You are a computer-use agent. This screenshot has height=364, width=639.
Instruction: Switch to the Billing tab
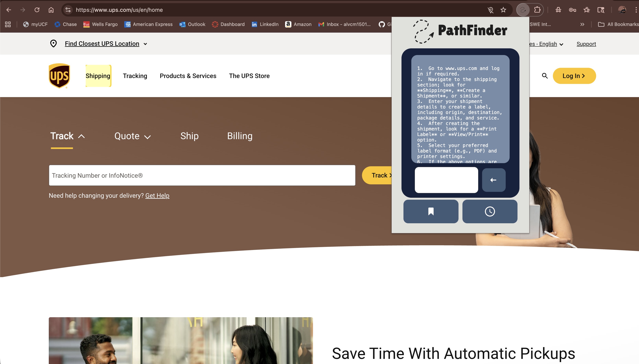pyautogui.click(x=240, y=136)
